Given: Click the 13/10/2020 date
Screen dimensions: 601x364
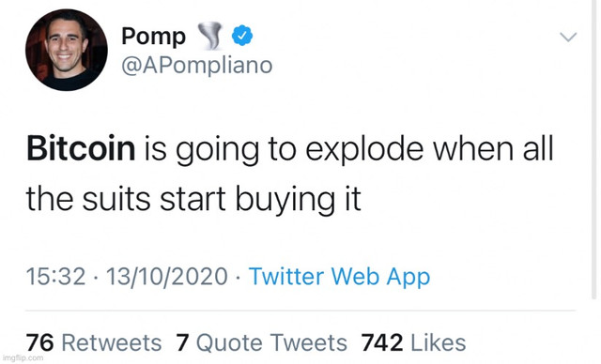Looking at the screenshot, I should pyautogui.click(x=167, y=277).
